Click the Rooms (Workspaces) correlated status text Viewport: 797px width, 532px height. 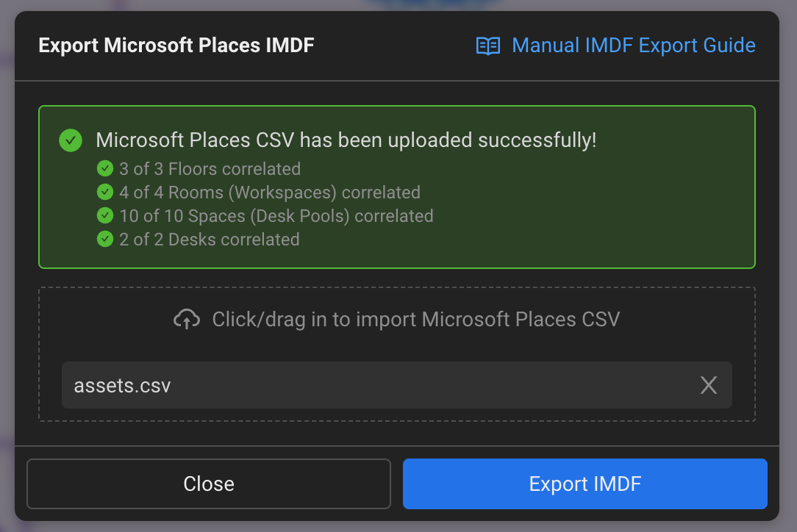click(270, 192)
